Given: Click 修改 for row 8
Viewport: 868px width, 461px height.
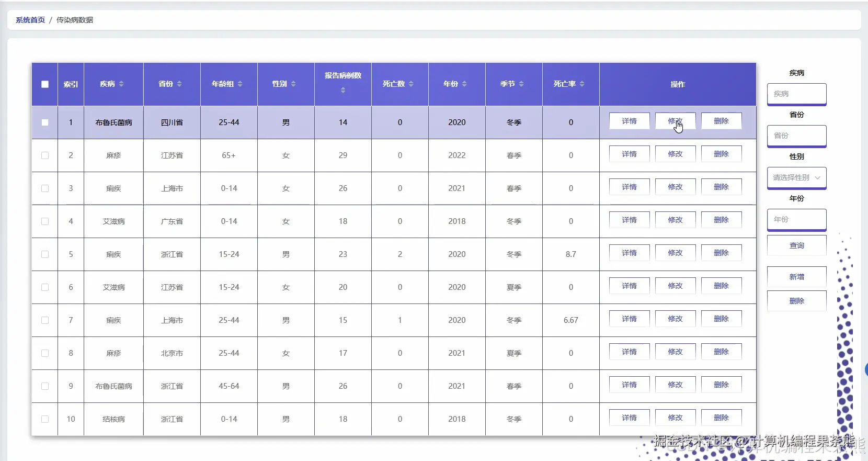Looking at the screenshot, I should pos(675,352).
